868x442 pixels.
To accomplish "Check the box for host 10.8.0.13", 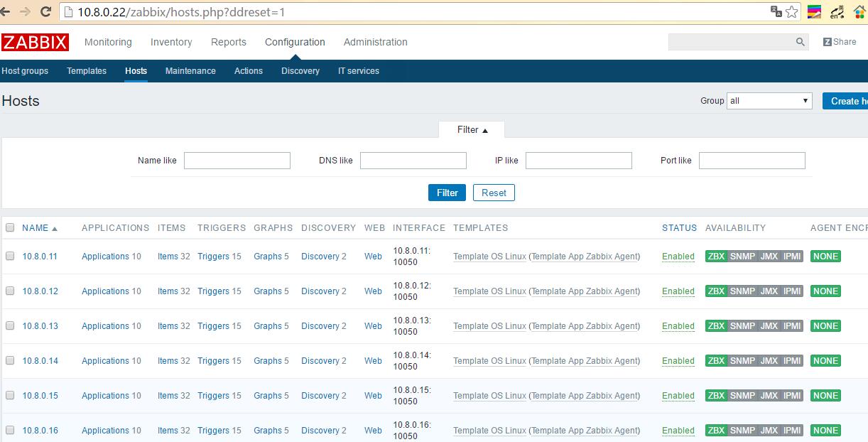I will click(10, 326).
